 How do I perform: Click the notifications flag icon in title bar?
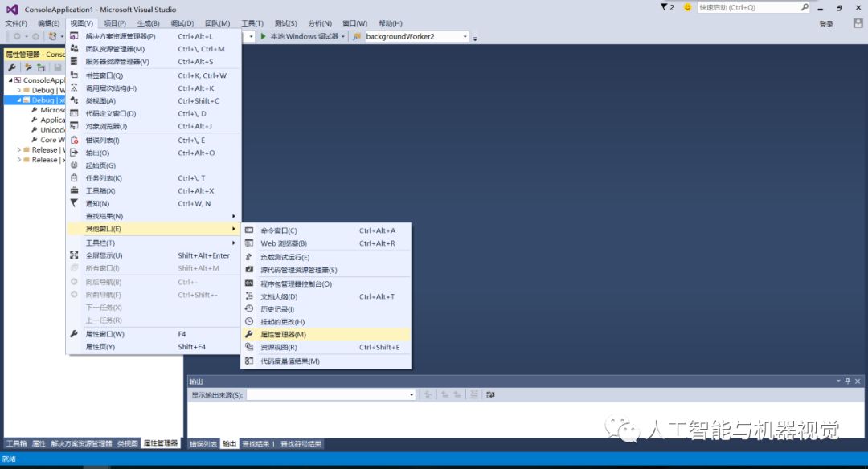tap(665, 7)
